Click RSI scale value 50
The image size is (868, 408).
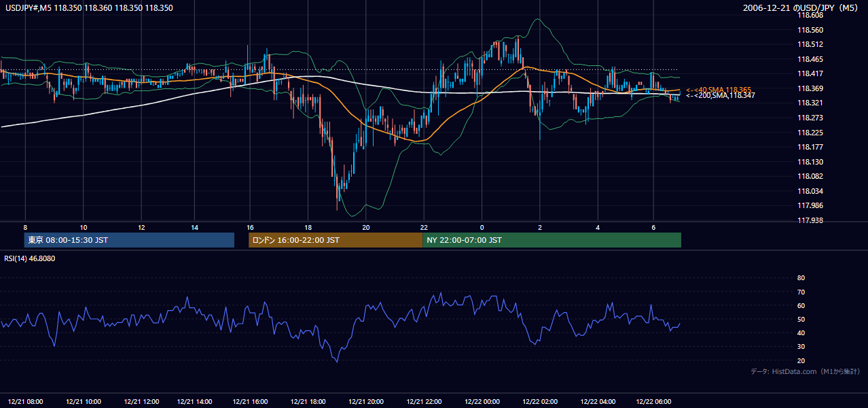[801, 320]
